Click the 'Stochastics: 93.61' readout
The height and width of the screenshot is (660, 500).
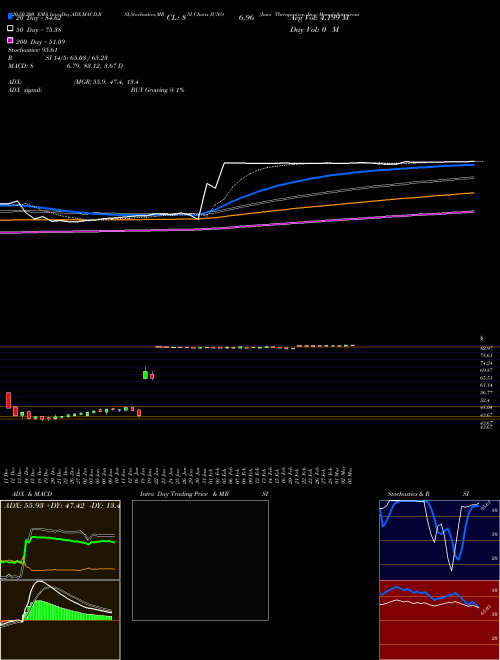[33, 50]
